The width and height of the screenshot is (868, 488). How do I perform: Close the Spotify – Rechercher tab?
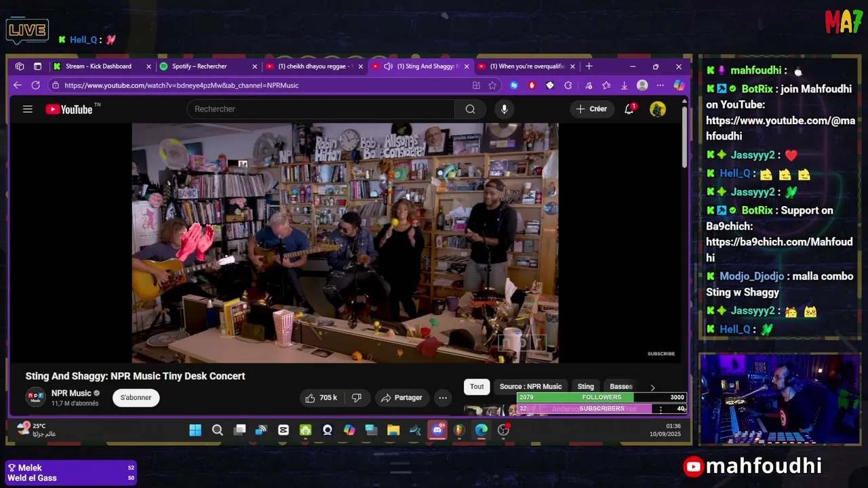(254, 66)
